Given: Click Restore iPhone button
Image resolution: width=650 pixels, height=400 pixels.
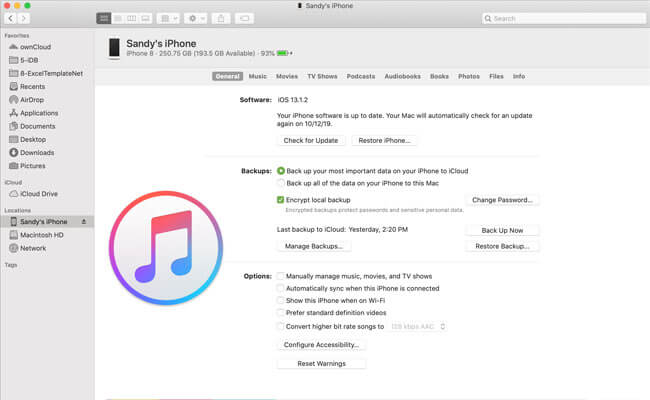Looking at the screenshot, I should click(384, 141).
